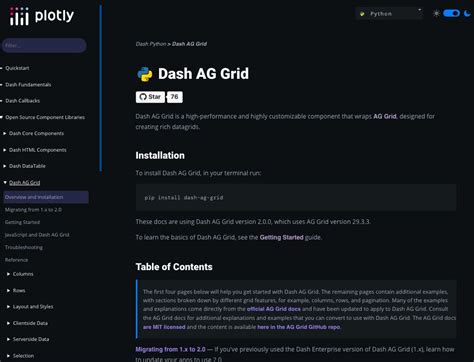
Task: Click the Filter search input field
Action: tap(44, 45)
